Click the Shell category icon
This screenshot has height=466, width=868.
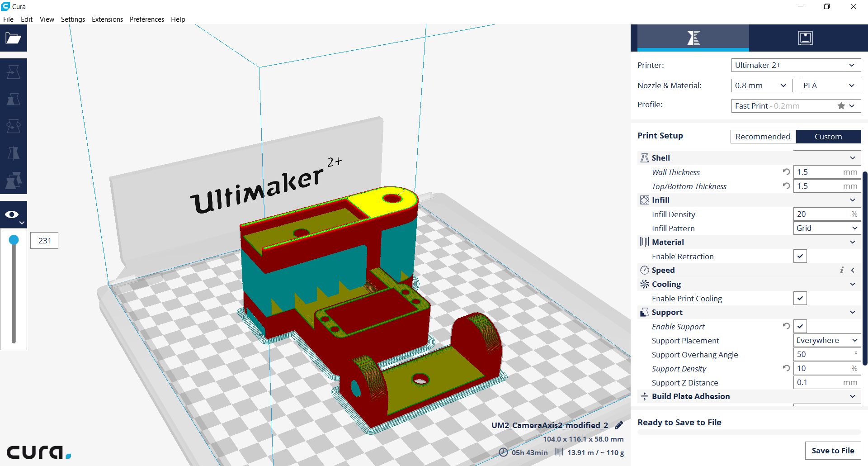(x=645, y=158)
